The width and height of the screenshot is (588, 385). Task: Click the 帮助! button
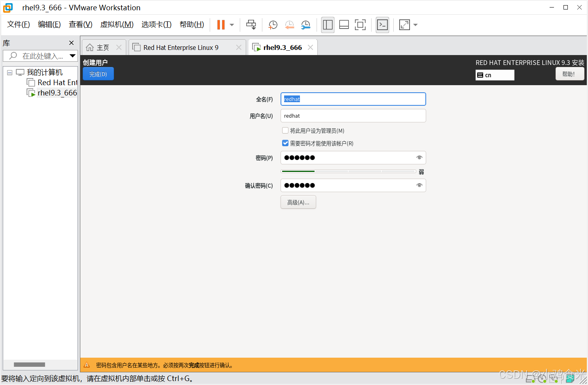tap(570, 74)
